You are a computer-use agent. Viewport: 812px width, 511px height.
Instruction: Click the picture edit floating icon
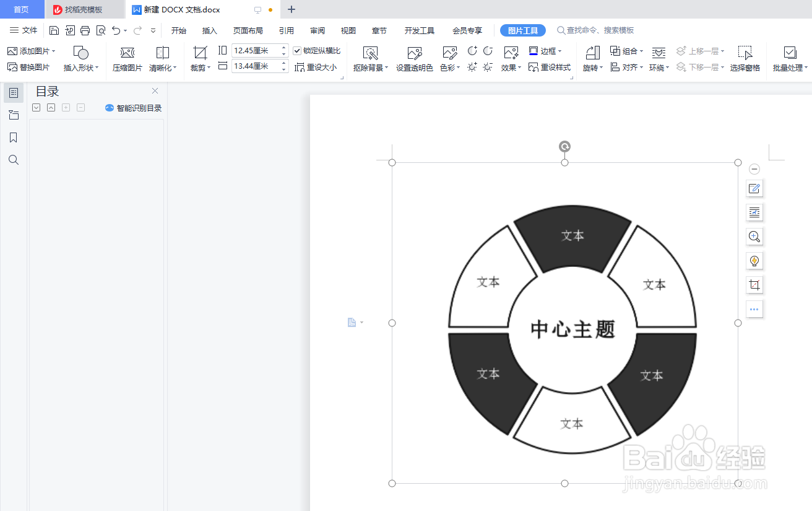[754, 188]
